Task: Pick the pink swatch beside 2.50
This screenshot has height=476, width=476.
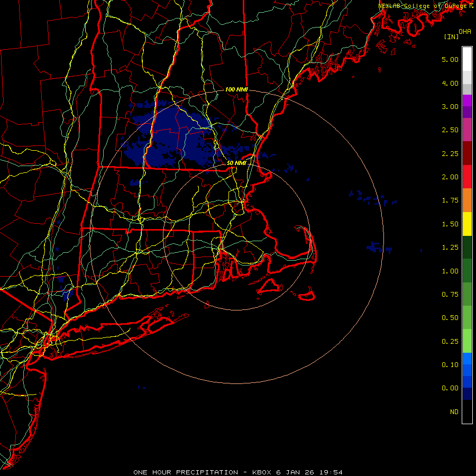Action: click(467, 130)
